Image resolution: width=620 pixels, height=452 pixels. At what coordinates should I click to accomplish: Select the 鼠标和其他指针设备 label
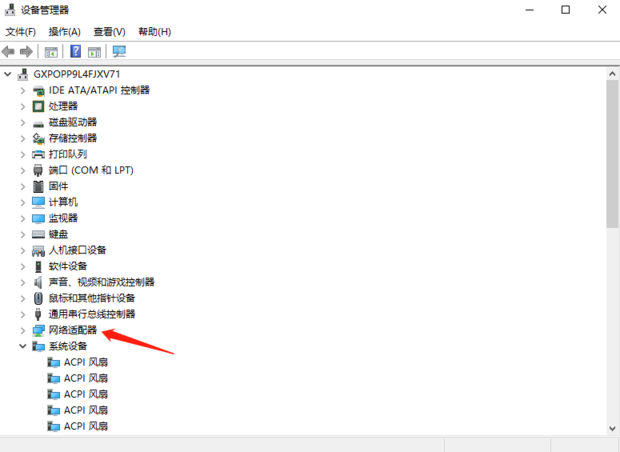pyautogui.click(x=92, y=298)
